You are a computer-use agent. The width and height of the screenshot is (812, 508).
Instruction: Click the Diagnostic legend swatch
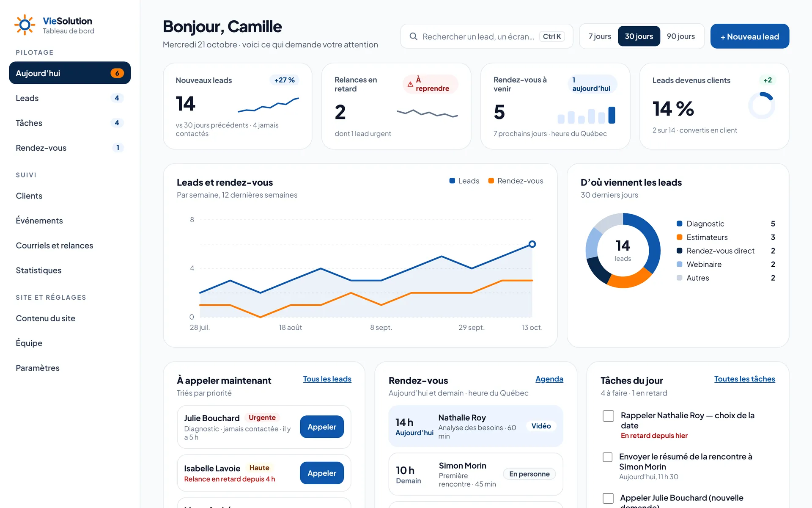coord(679,224)
